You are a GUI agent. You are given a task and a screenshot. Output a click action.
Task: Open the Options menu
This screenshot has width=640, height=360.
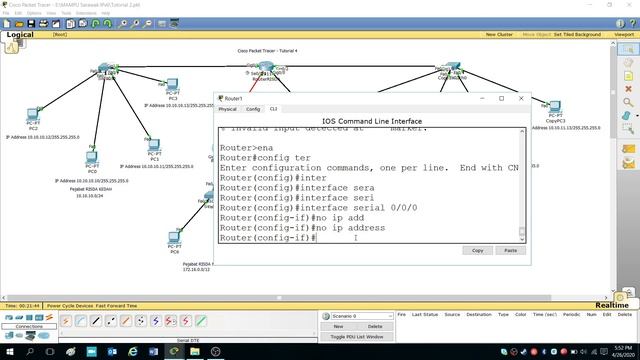(34, 13)
